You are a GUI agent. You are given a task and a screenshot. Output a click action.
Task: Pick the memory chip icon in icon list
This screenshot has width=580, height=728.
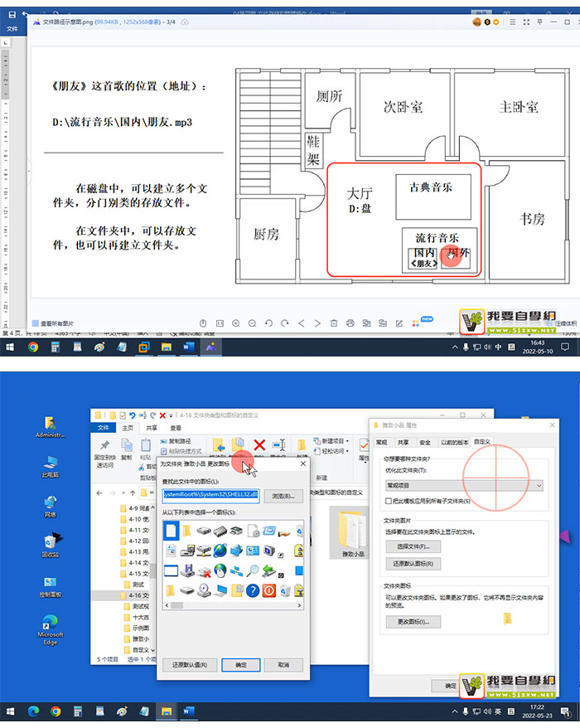(220, 530)
